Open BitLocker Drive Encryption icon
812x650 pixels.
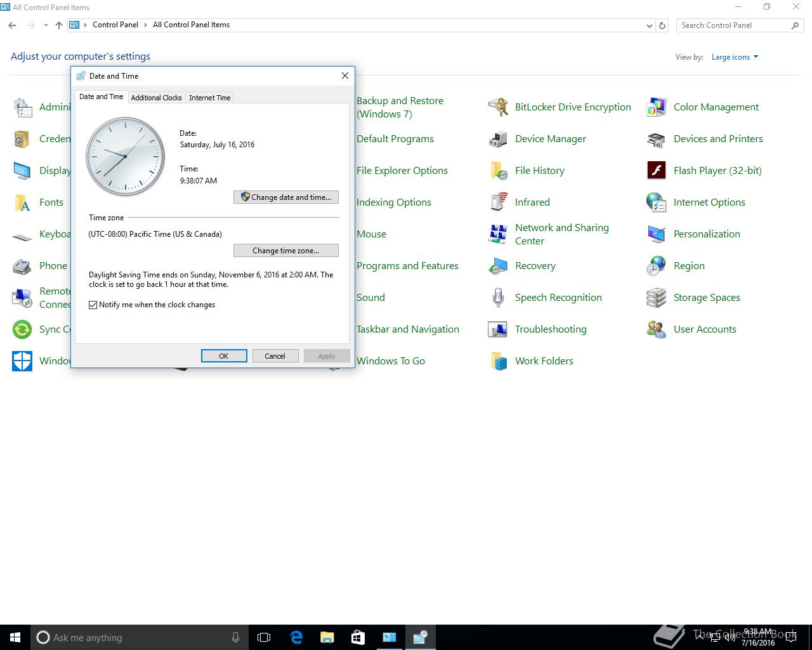tap(498, 107)
